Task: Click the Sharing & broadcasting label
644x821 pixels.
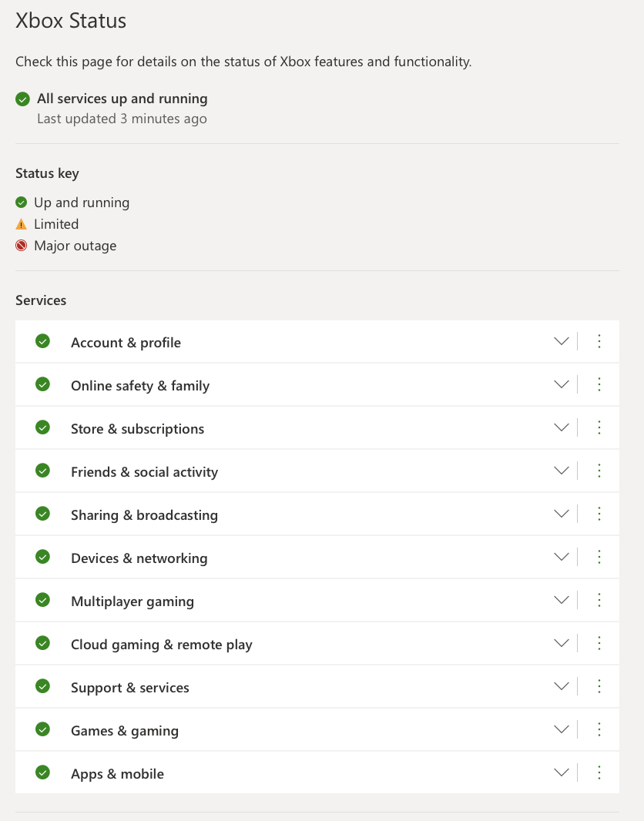Action: click(144, 515)
